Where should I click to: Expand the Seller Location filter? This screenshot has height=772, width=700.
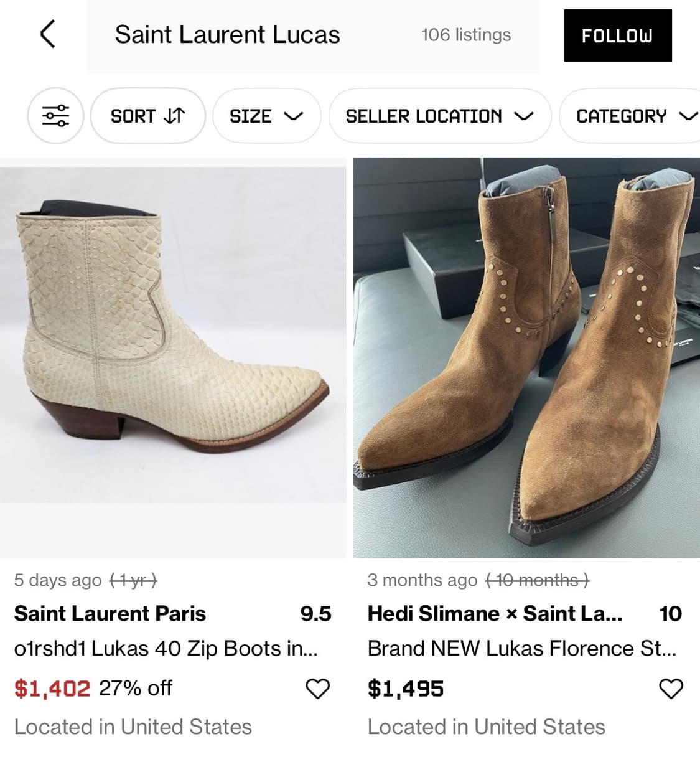(439, 116)
